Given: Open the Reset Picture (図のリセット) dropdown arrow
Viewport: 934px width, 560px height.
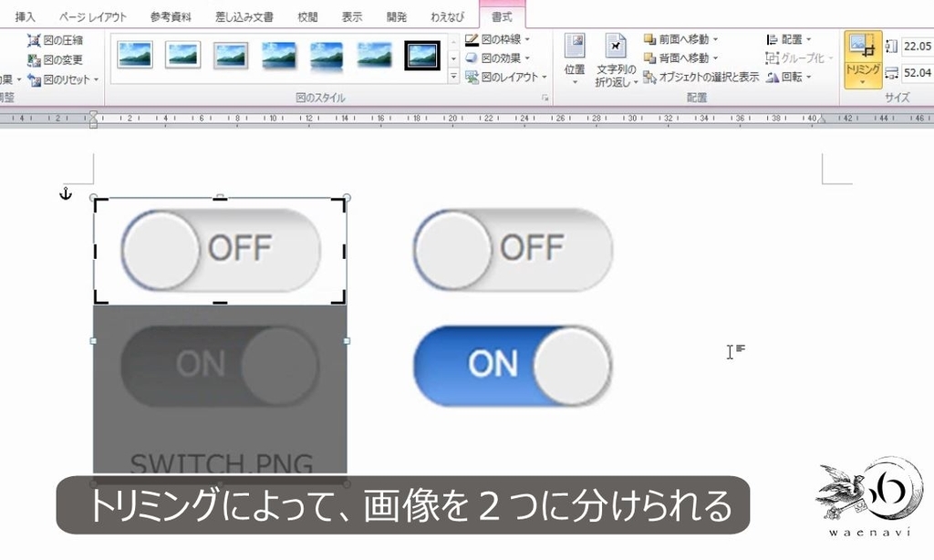Looking at the screenshot, I should pyautogui.click(x=96, y=80).
